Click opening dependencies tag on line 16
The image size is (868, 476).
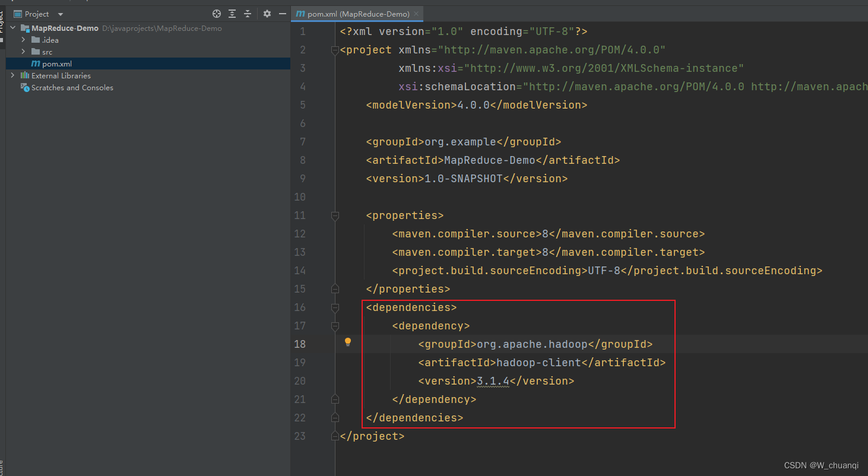(411, 307)
